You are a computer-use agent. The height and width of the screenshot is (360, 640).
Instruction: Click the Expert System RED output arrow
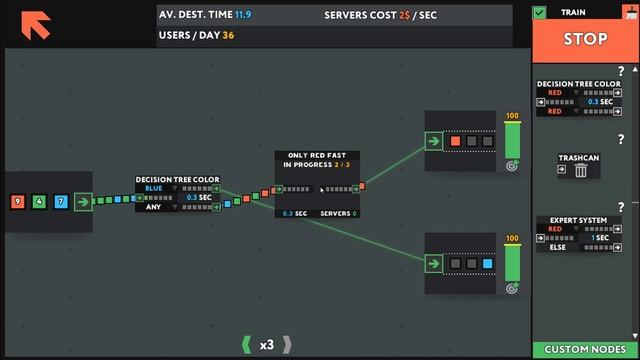(x=618, y=229)
